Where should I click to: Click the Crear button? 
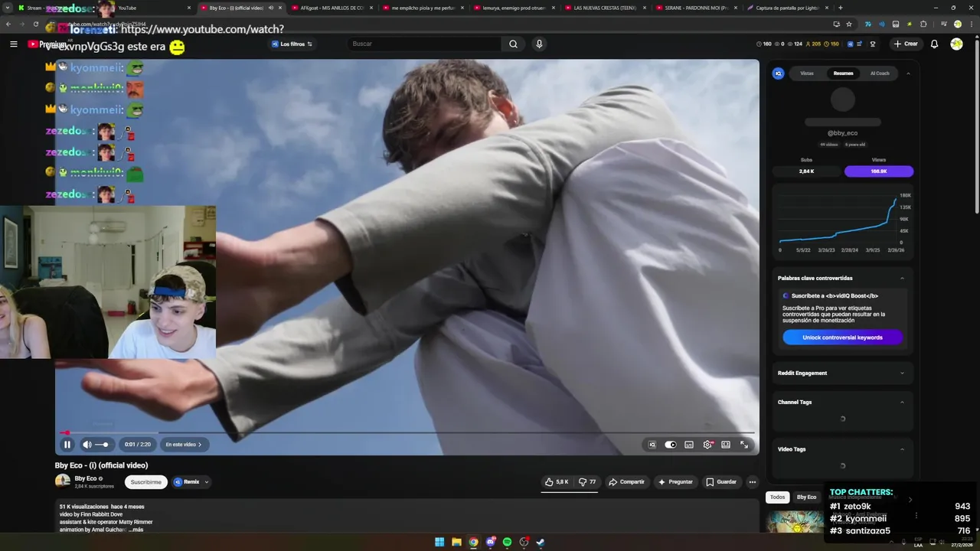(906, 44)
